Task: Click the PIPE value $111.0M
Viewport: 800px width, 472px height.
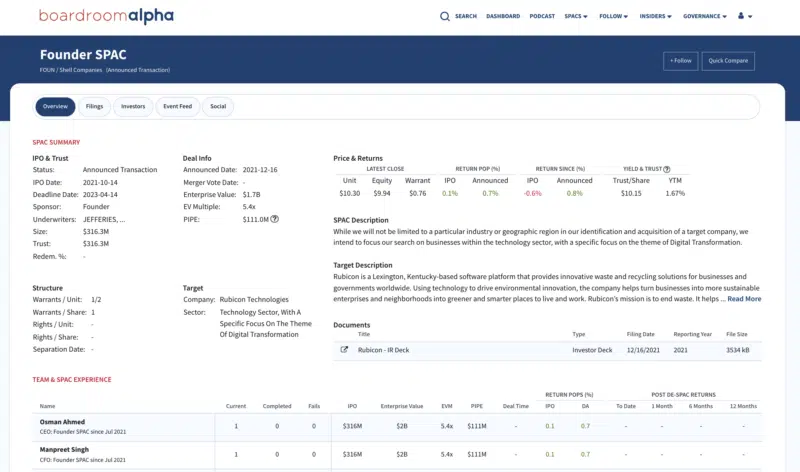Action: [256, 219]
